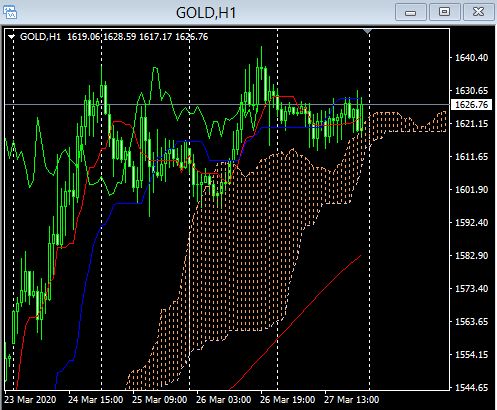Close the GOLD,H1 chart window
The width and height of the screenshot is (497, 410).
click(478, 12)
